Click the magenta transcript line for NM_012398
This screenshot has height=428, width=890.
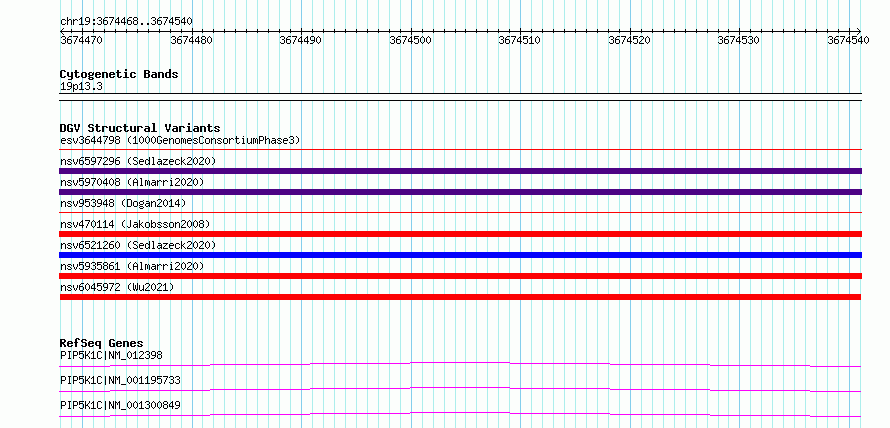460,364
